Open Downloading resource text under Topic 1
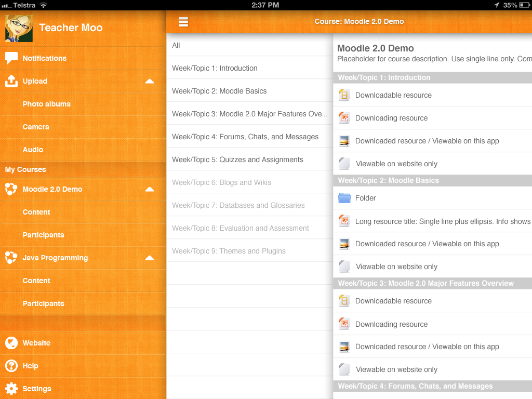 pos(391,118)
